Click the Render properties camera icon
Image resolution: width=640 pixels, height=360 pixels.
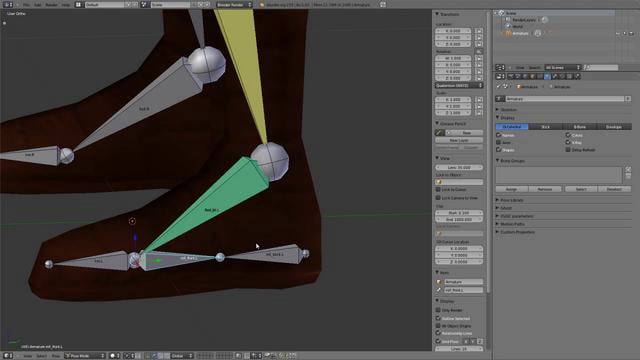511,76
